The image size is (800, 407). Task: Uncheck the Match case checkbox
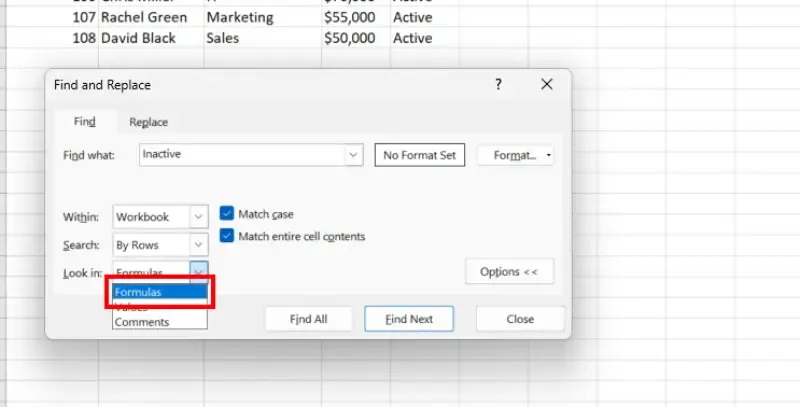[227, 214]
